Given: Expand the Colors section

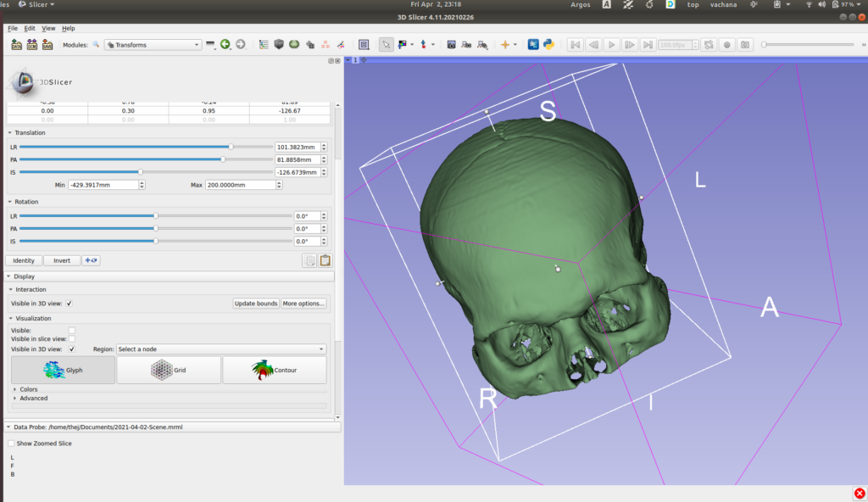Looking at the screenshot, I should coord(15,389).
